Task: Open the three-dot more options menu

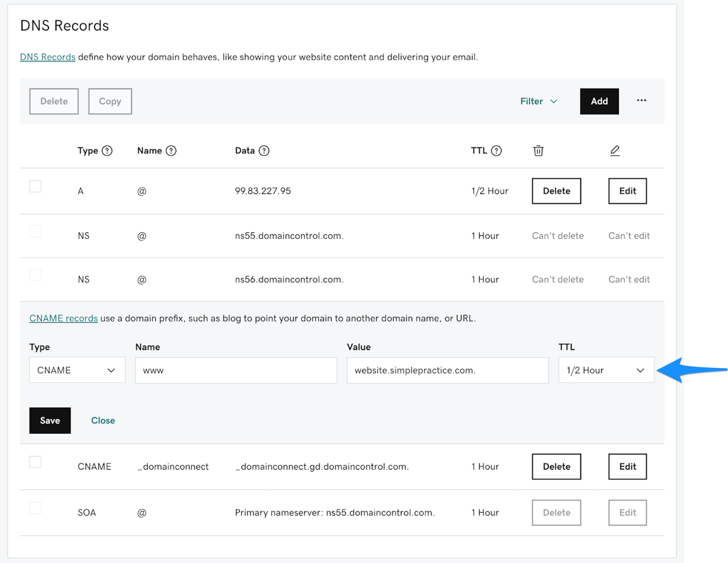Action: tap(642, 100)
